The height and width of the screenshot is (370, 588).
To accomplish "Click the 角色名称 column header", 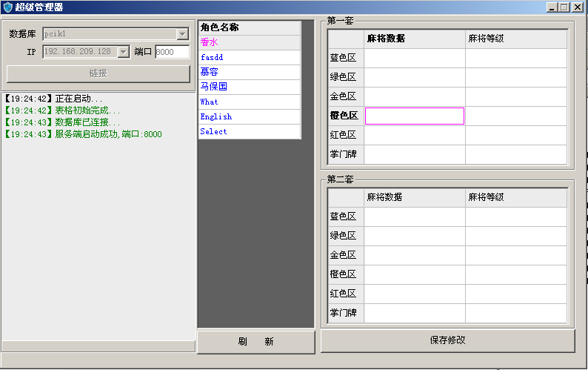I will [249, 27].
